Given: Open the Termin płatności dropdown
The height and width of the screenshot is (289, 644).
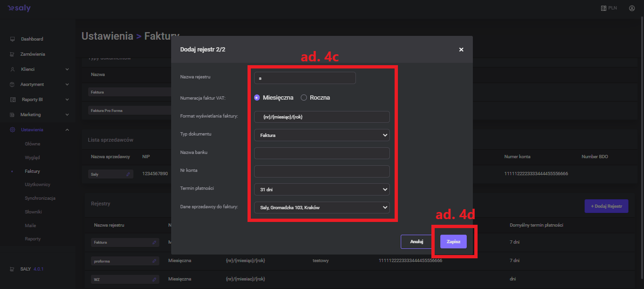Looking at the screenshot, I should (x=322, y=189).
